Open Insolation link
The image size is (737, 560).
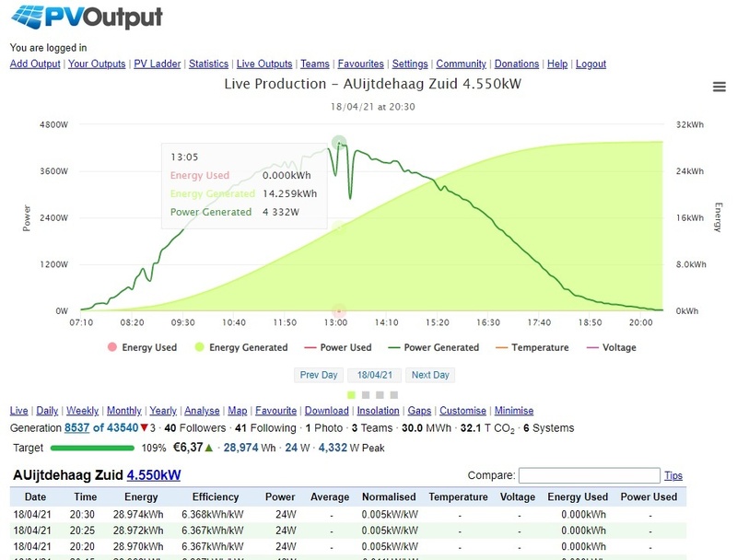(x=378, y=411)
